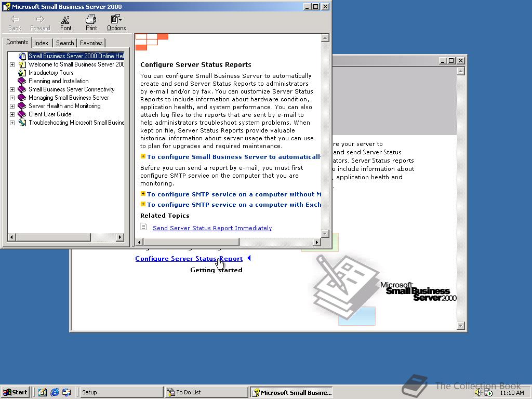This screenshot has height=399, width=532.
Task: Expand the Troubleshooting Microsoft Small Business node
Action: coord(12,123)
